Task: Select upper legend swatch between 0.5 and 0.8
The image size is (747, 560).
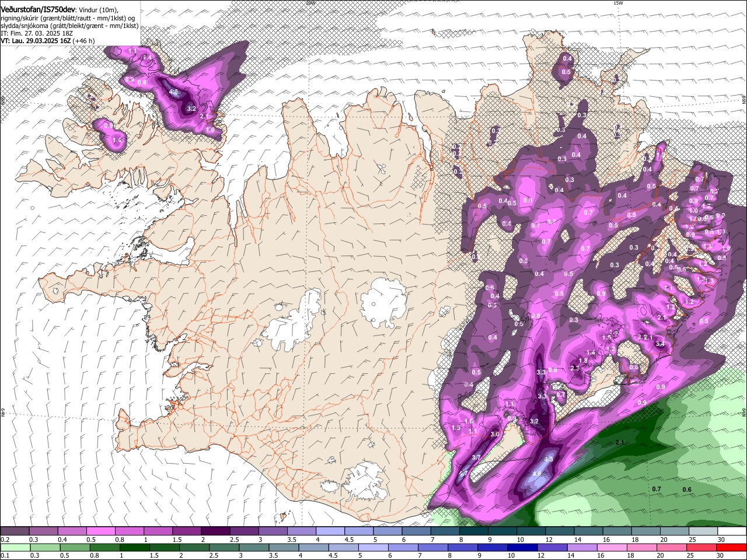Action: click(x=100, y=531)
